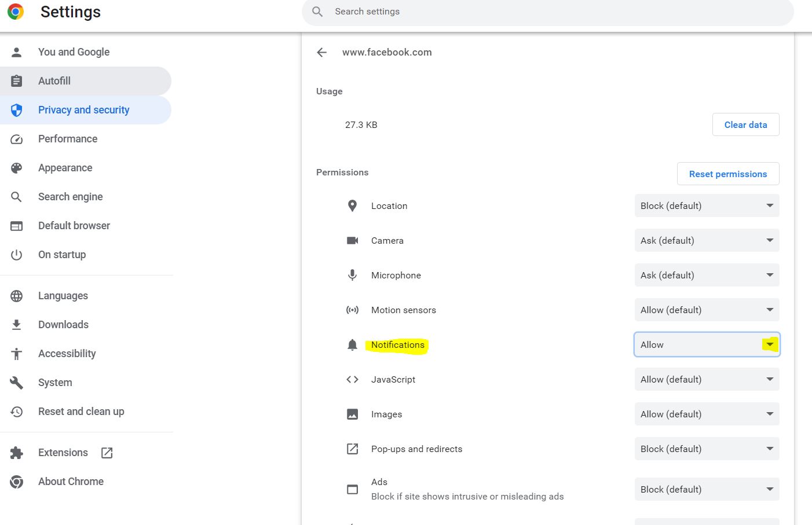Click the Autofill clipboard icon
This screenshot has height=525, width=812.
[17, 81]
